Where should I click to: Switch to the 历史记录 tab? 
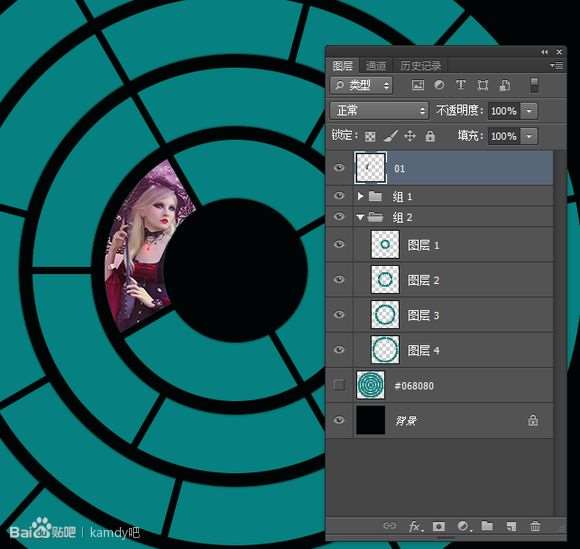tap(421, 66)
